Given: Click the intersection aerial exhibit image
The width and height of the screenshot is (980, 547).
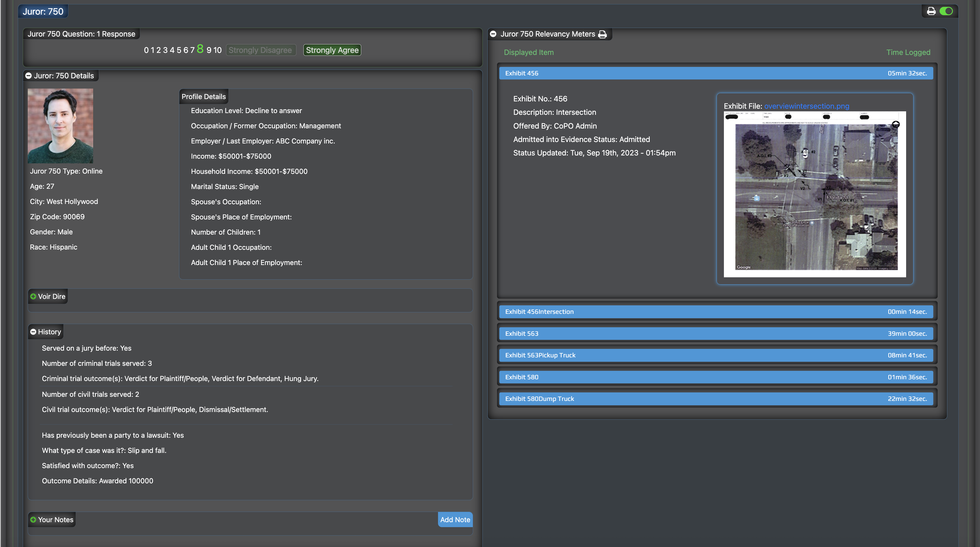Looking at the screenshot, I should tap(814, 194).
